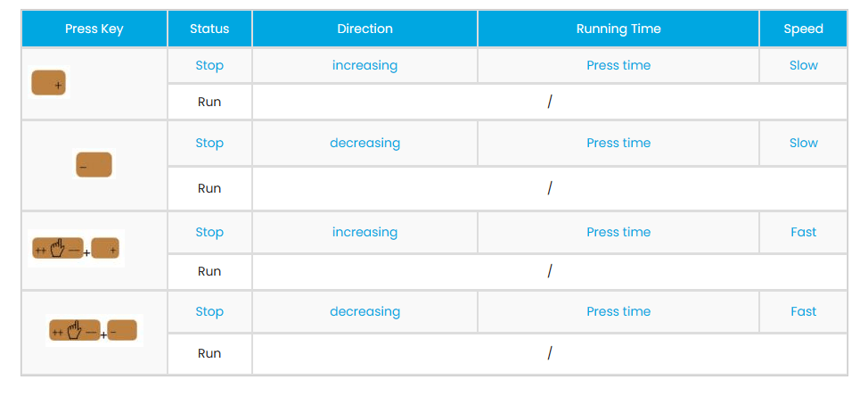Click the plus key in fast increasing combo
Viewport: 868px width, 396px height.
click(x=105, y=250)
